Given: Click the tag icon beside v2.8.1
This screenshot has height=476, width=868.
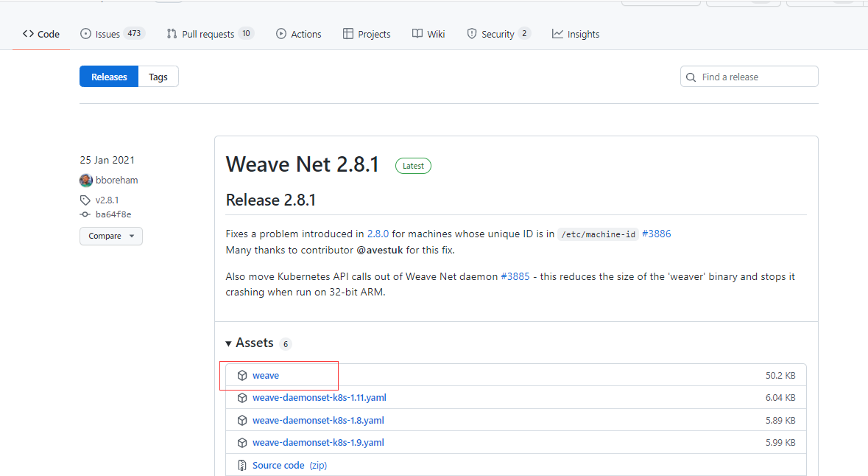Looking at the screenshot, I should point(85,200).
